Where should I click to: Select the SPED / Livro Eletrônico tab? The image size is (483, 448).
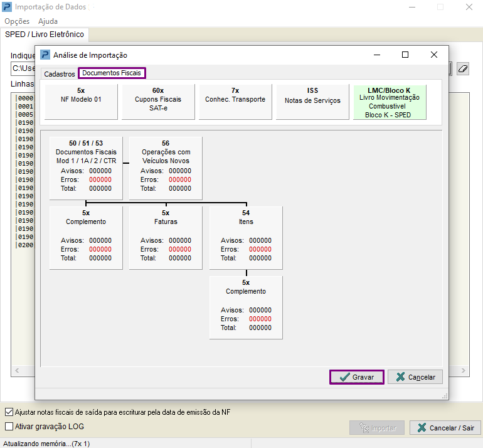[45, 35]
